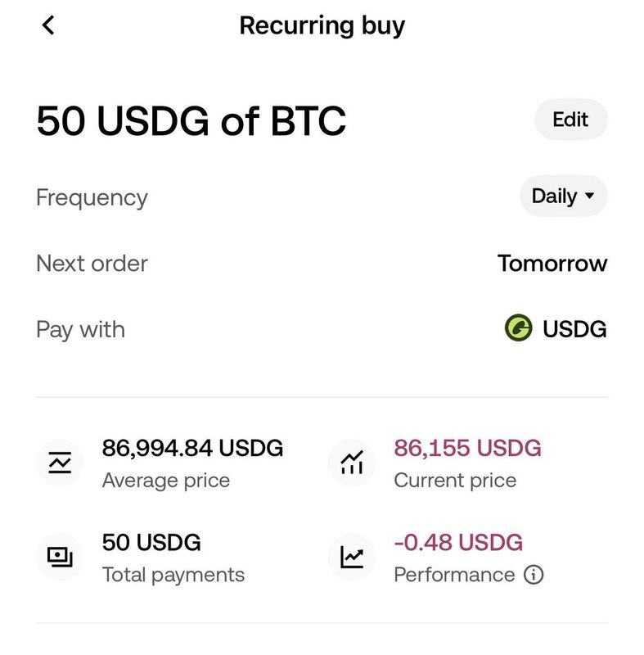Tap the 50 USDG total payments value

[151, 542]
